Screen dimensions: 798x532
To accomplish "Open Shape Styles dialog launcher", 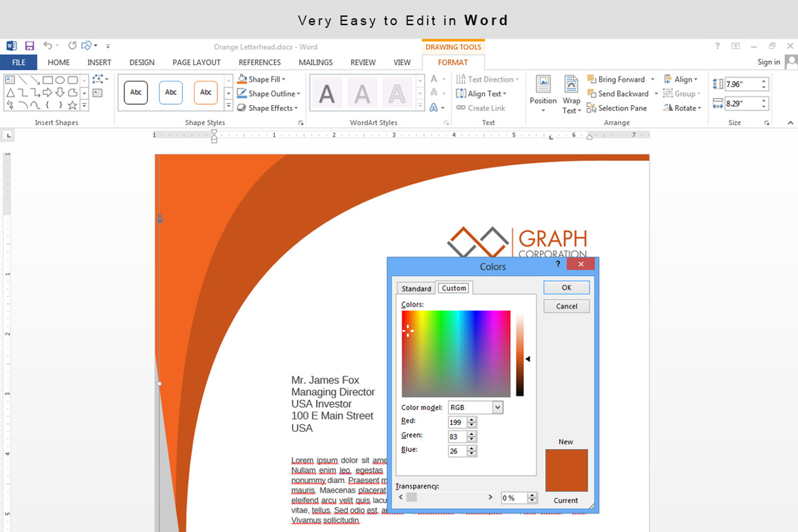I will [301, 123].
